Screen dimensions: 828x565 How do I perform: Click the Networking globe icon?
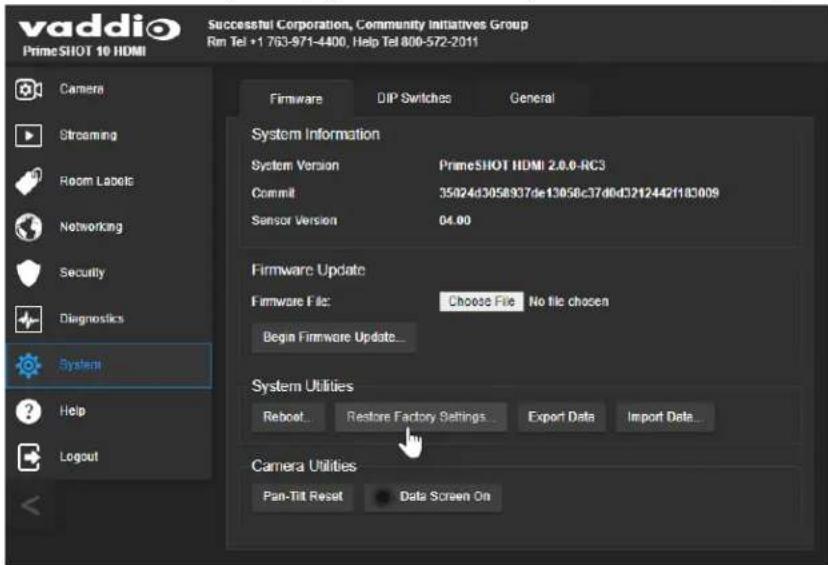coord(29,227)
